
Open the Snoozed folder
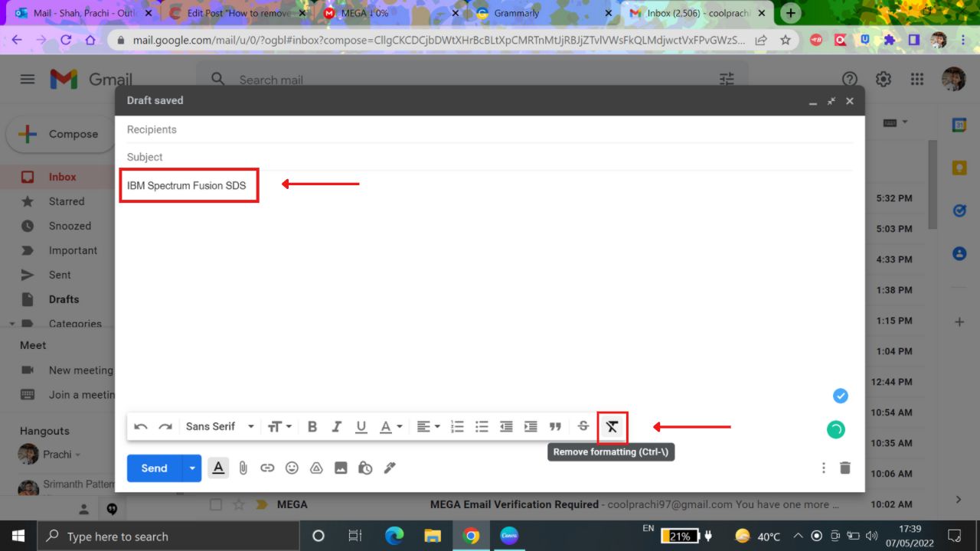pos(70,226)
